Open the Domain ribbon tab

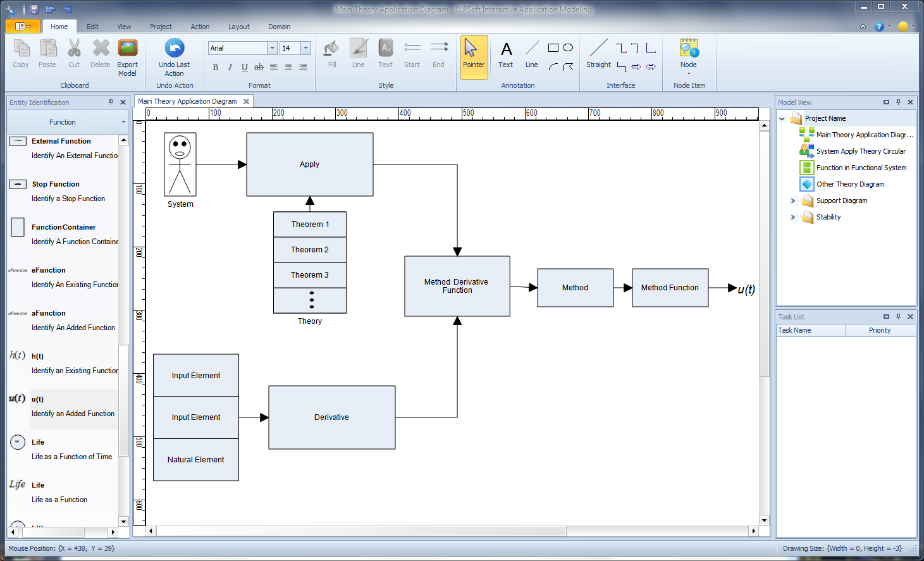coord(280,27)
